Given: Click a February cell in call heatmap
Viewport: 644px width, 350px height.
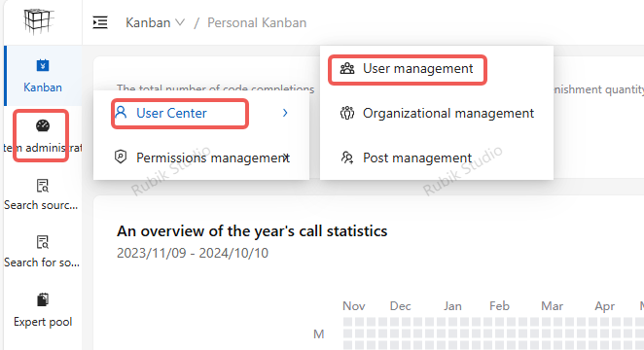Looking at the screenshot, I should point(499,321).
